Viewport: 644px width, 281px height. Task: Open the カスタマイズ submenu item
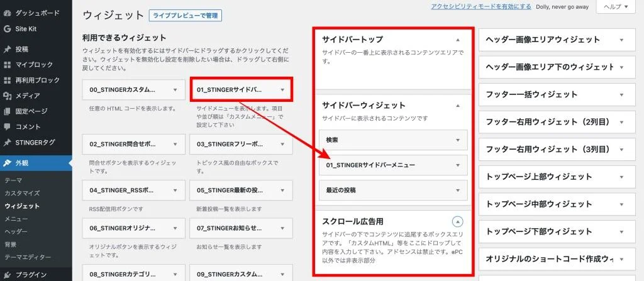coord(22,193)
